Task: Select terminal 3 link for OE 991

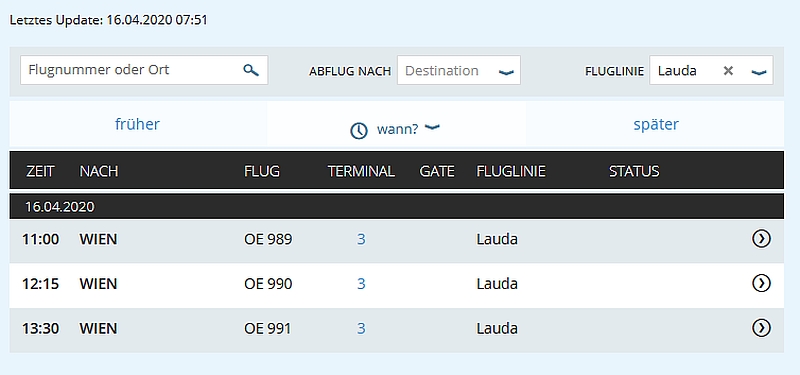Action: 361,328
